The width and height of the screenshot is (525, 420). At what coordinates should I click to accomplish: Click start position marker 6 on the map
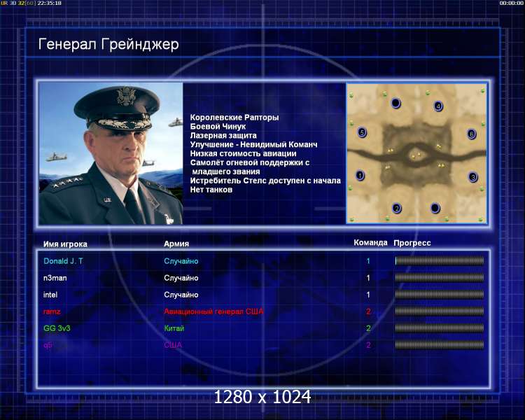(471, 134)
